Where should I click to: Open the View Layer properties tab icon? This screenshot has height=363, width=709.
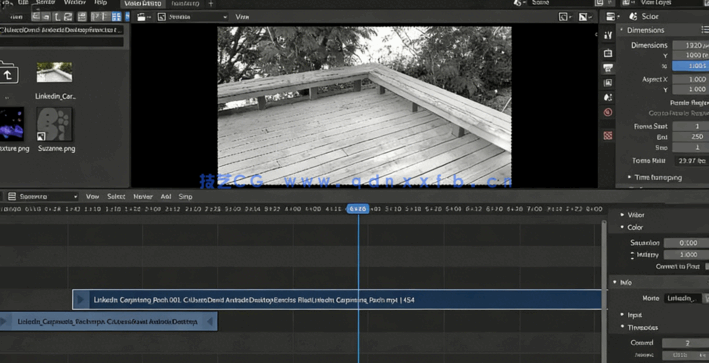click(x=608, y=83)
